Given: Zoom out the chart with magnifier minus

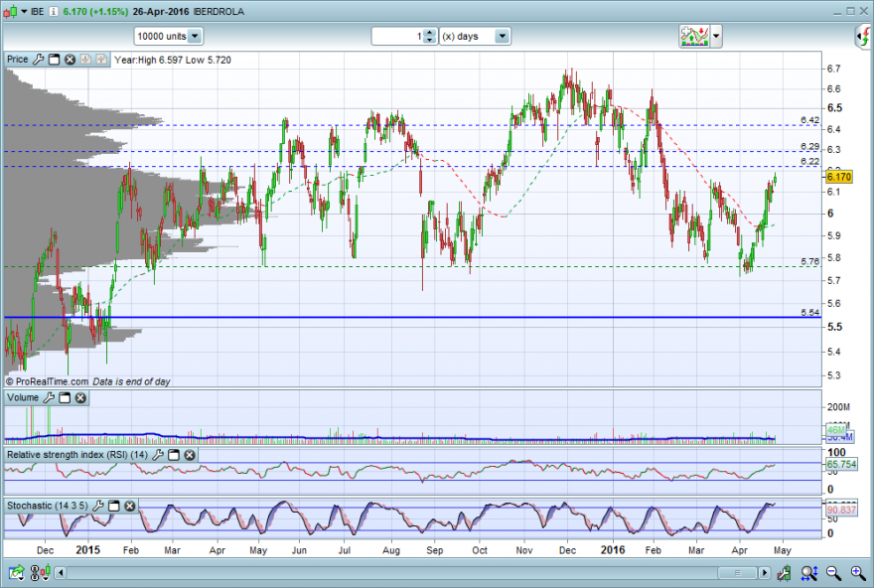Looking at the screenshot, I should (834, 573).
